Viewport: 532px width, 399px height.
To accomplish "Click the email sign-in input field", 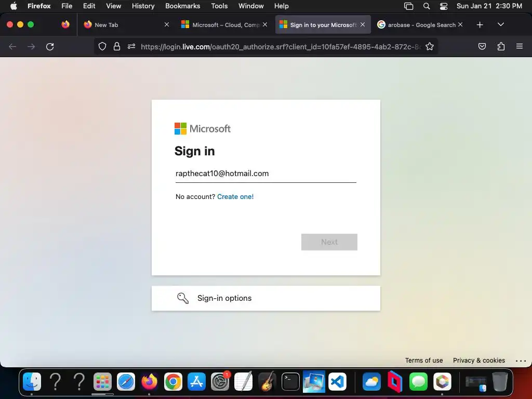I will (265, 174).
